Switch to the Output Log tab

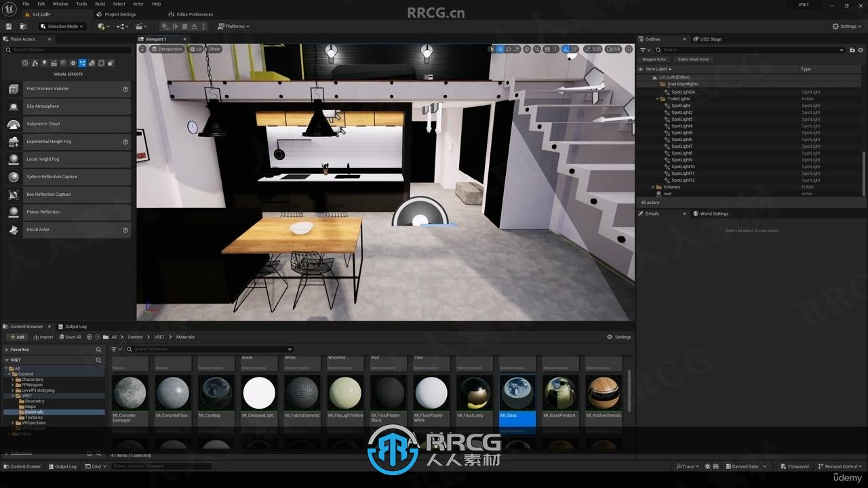coord(73,327)
